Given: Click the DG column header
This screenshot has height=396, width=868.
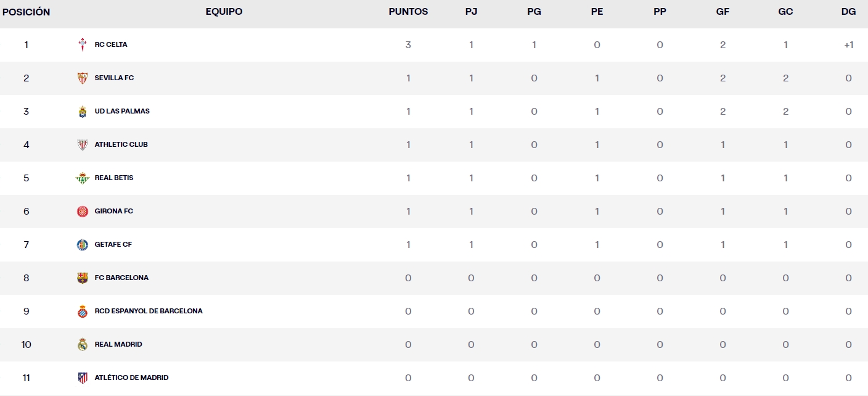Looking at the screenshot, I should pos(848,12).
